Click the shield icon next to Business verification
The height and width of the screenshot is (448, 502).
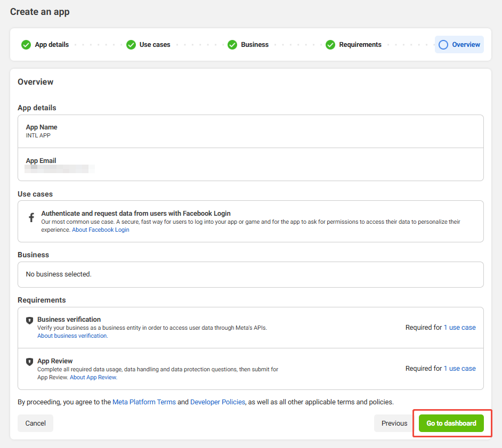pyautogui.click(x=30, y=321)
